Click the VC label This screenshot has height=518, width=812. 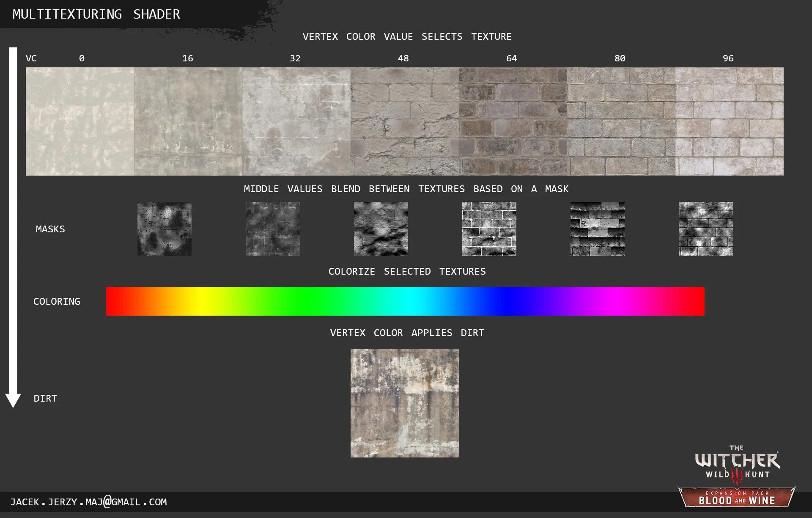click(x=31, y=58)
